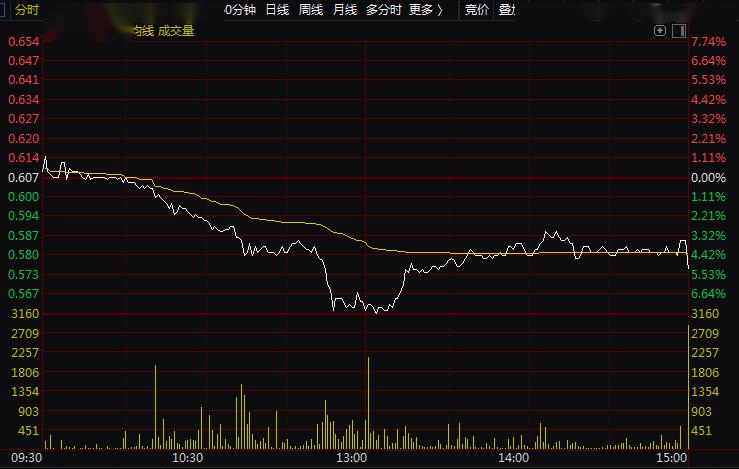This screenshot has height=469, width=739.
Task: Click the 13:00 time axis label
Action: pyautogui.click(x=351, y=459)
